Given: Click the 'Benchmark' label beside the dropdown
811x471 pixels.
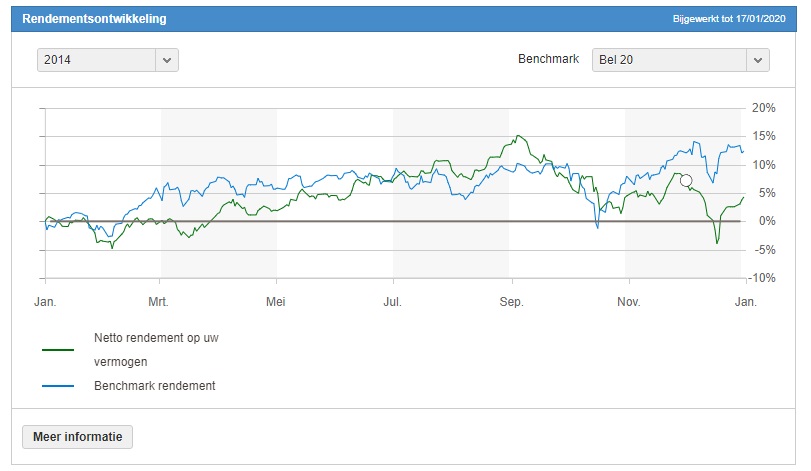Looking at the screenshot, I should click(548, 60).
